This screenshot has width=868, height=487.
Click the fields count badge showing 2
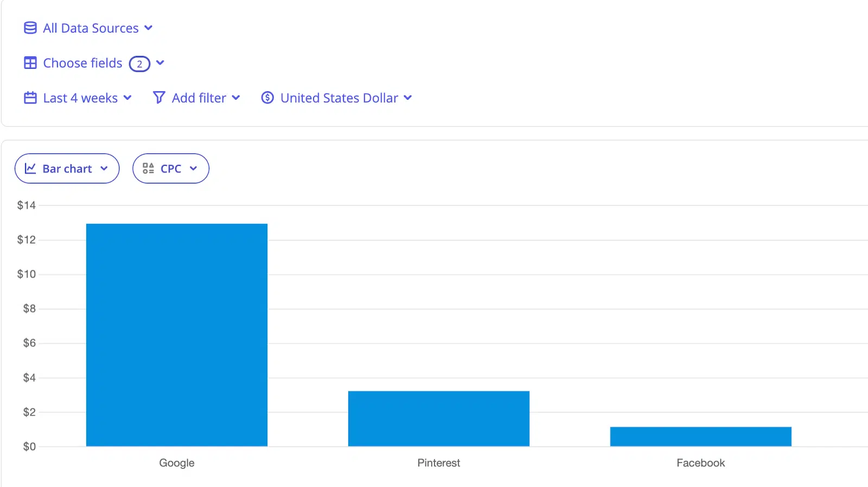pos(139,64)
